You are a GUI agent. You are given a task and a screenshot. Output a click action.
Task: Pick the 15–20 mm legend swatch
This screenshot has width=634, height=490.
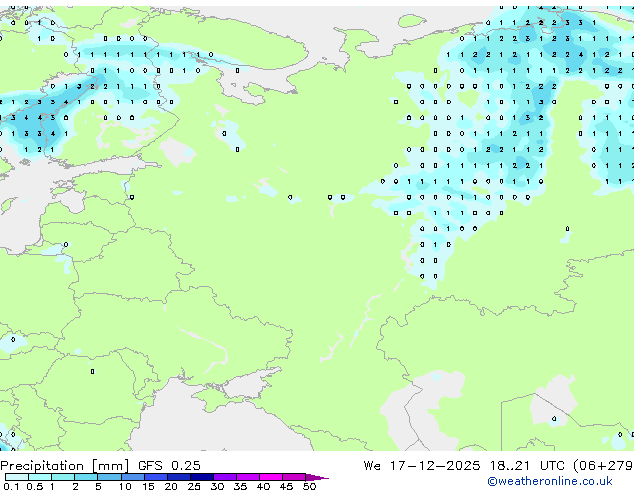(155, 477)
